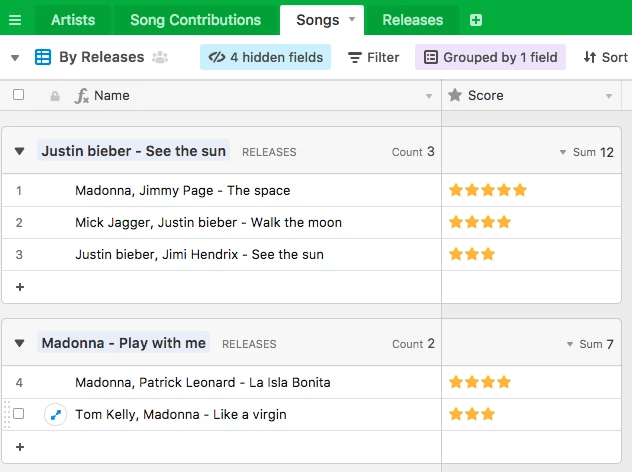Collapse the Madonna - Play with me group
632x472 pixels.
pos(19,343)
